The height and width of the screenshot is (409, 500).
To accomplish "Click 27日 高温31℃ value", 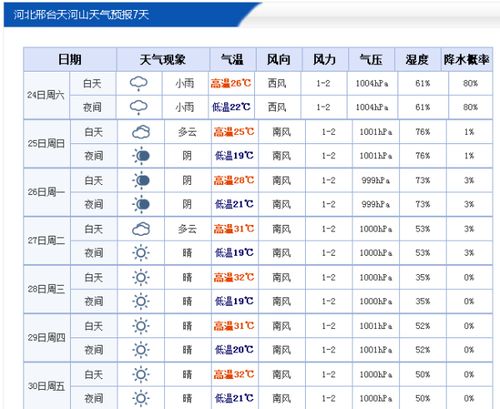I will tap(234, 229).
